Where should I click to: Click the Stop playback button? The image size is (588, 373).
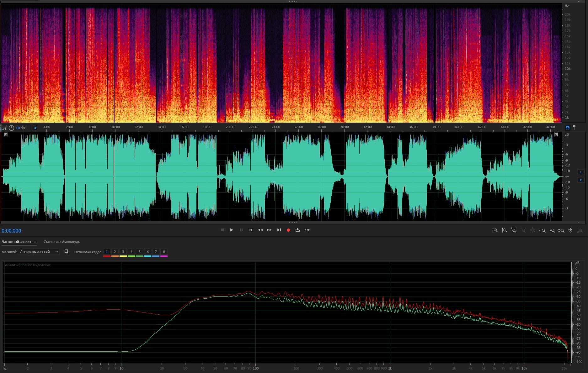[222, 230]
